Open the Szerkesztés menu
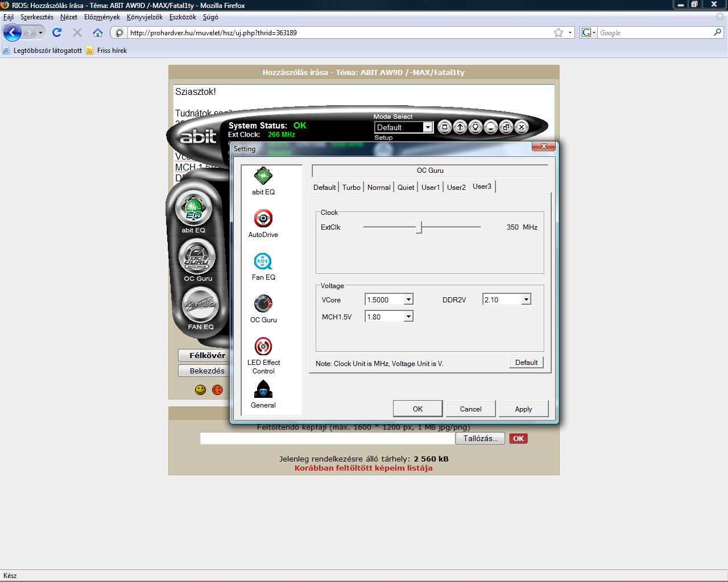The width and height of the screenshot is (728, 582). (x=37, y=17)
